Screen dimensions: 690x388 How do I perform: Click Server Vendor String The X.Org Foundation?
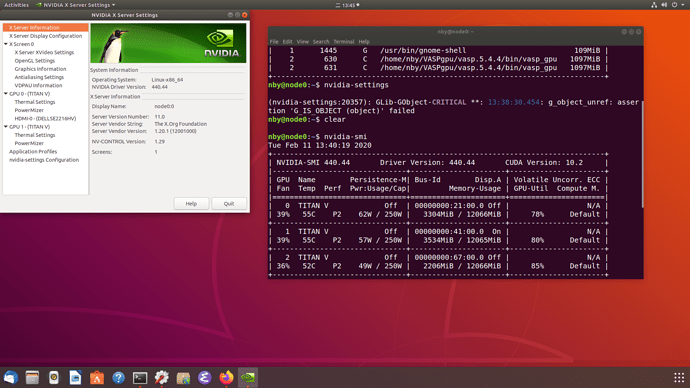pyautogui.click(x=180, y=124)
